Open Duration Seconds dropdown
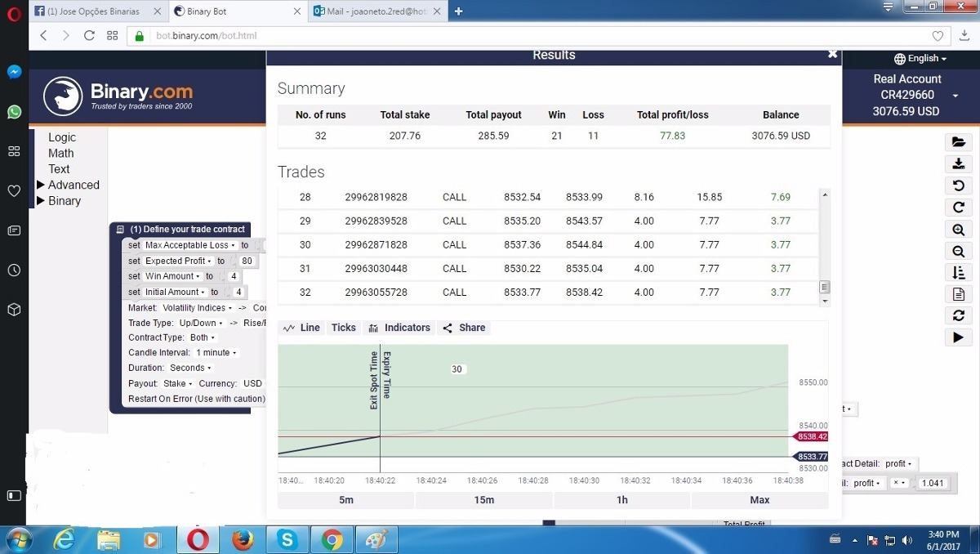The height and width of the screenshot is (554, 980). point(190,368)
